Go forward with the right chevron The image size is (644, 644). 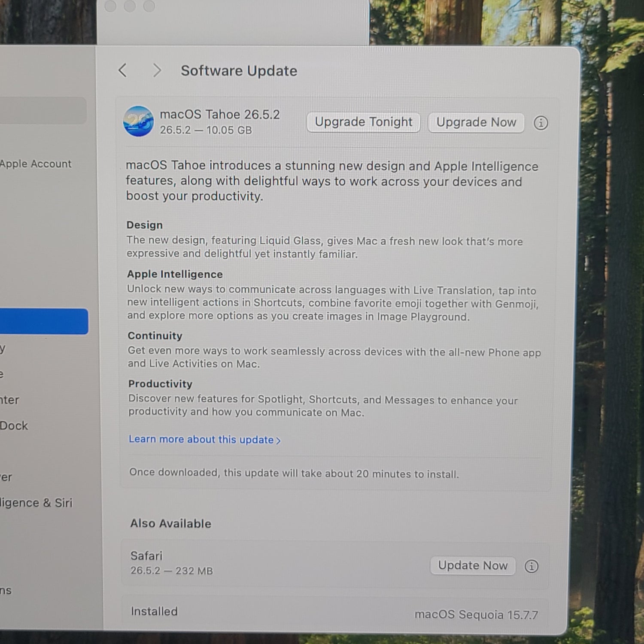157,70
